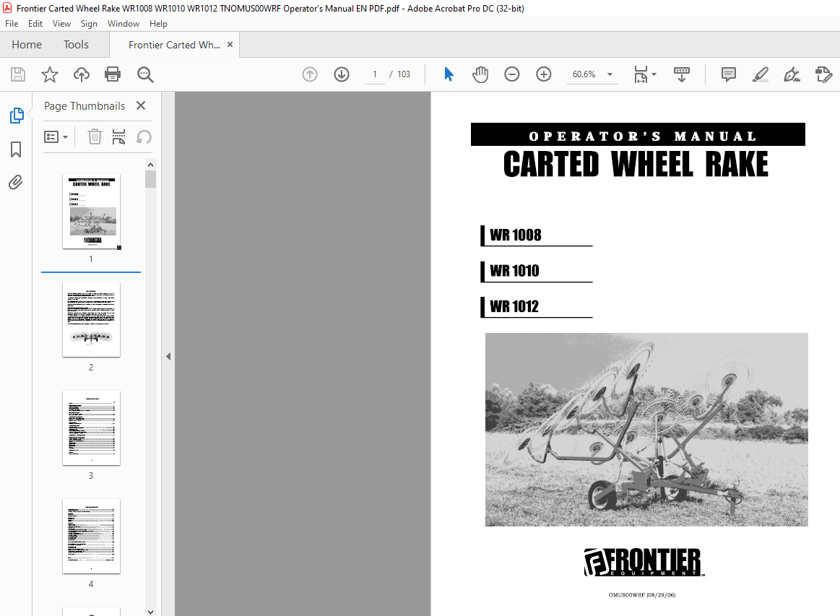Click the share or send file icon
Screen dimensions: 840x616
coord(823,74)
